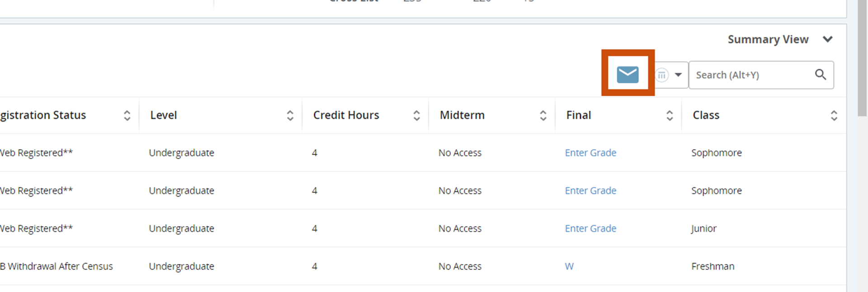The image size is (868, 292).
Task: Click Enter Grade in second row
Action: click(x=590, y=191)
